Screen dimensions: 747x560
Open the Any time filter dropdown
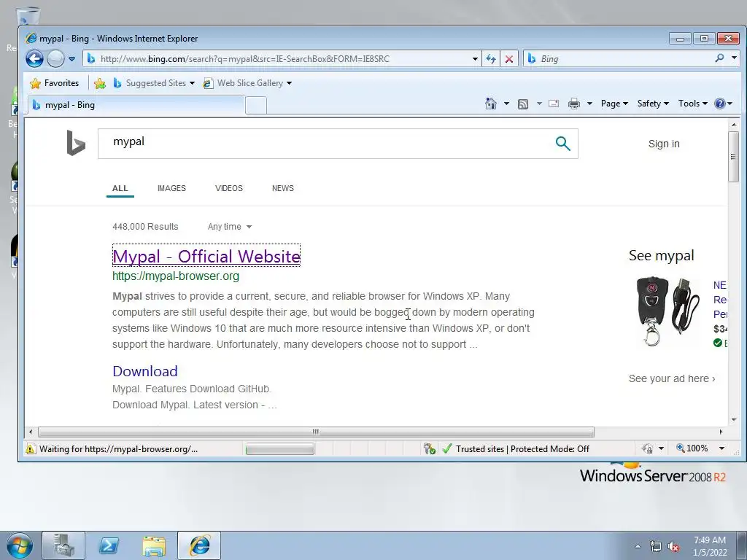tap(229, 227)
